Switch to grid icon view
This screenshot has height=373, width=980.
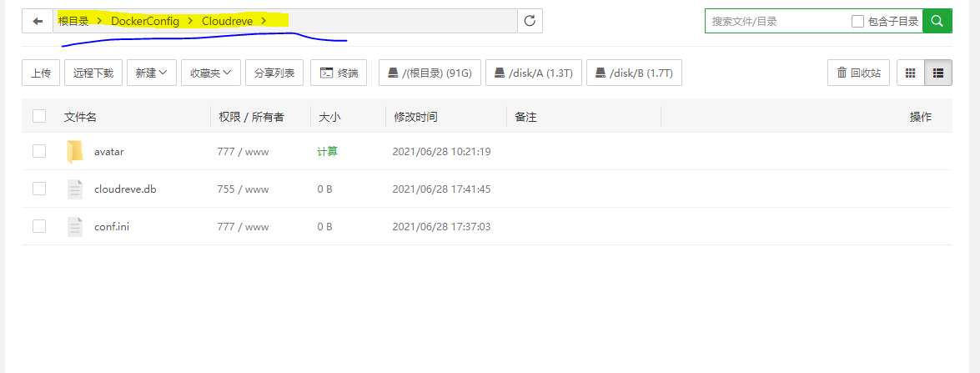point(911,73)
